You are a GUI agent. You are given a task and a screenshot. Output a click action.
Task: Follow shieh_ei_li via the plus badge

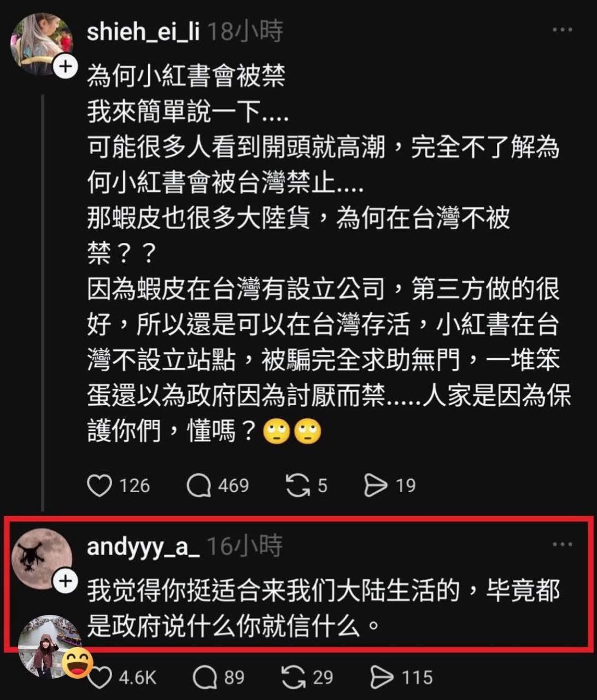tap(65, 67)
